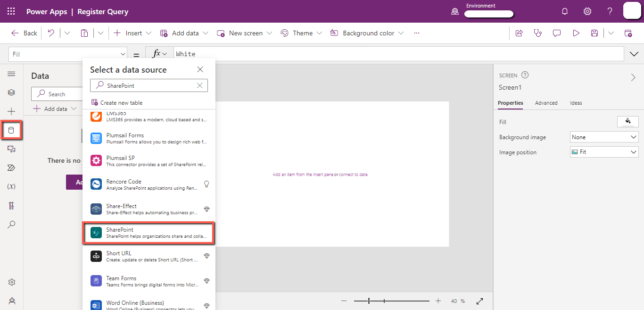Click the Back button

pos(24,33)
